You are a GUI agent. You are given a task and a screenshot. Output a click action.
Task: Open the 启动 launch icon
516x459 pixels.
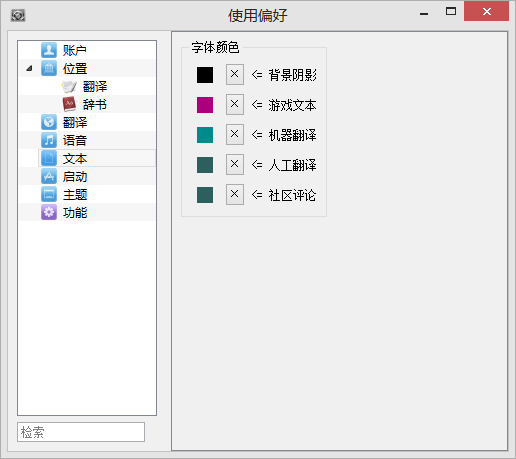(49, 176)
